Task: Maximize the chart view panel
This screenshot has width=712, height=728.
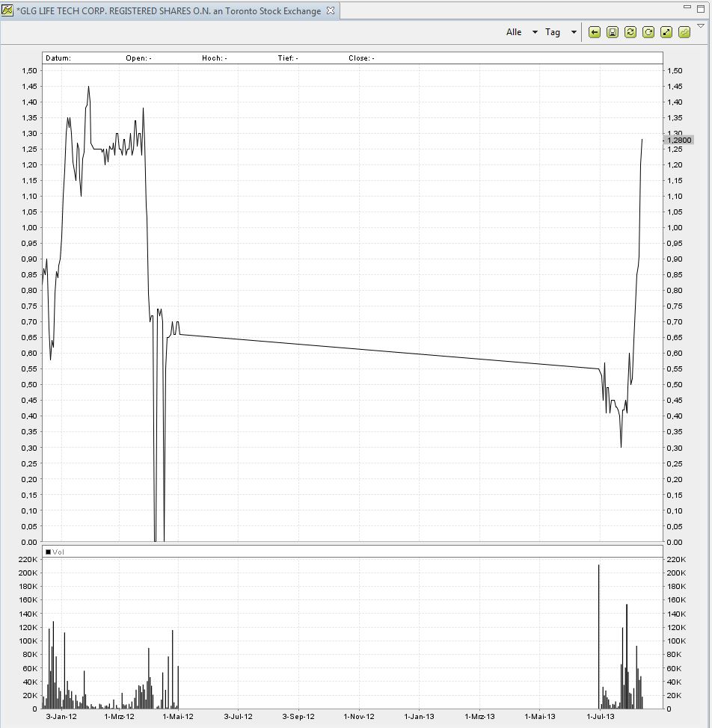Action: [x=701, y=8]
